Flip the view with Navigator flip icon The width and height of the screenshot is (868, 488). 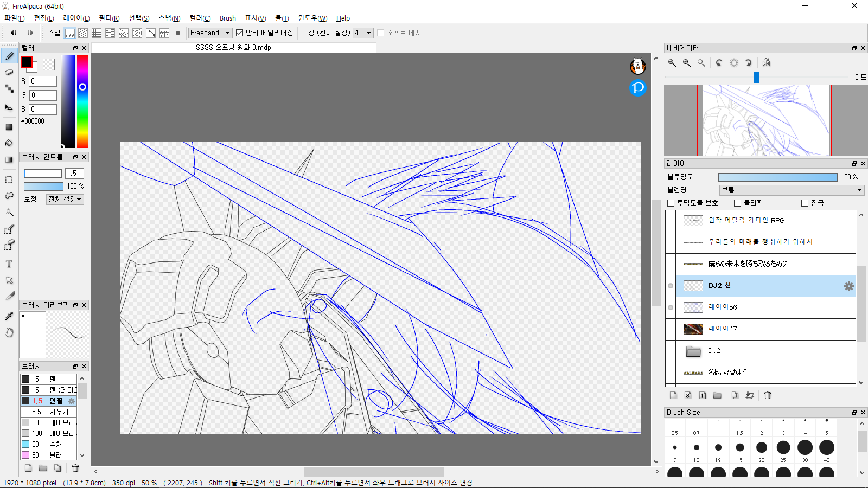766,63
